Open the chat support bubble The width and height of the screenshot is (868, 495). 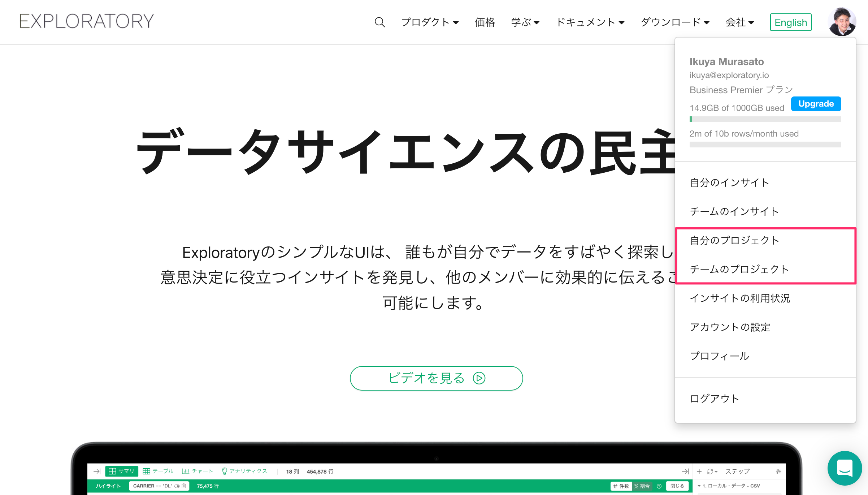pos(845,468)
